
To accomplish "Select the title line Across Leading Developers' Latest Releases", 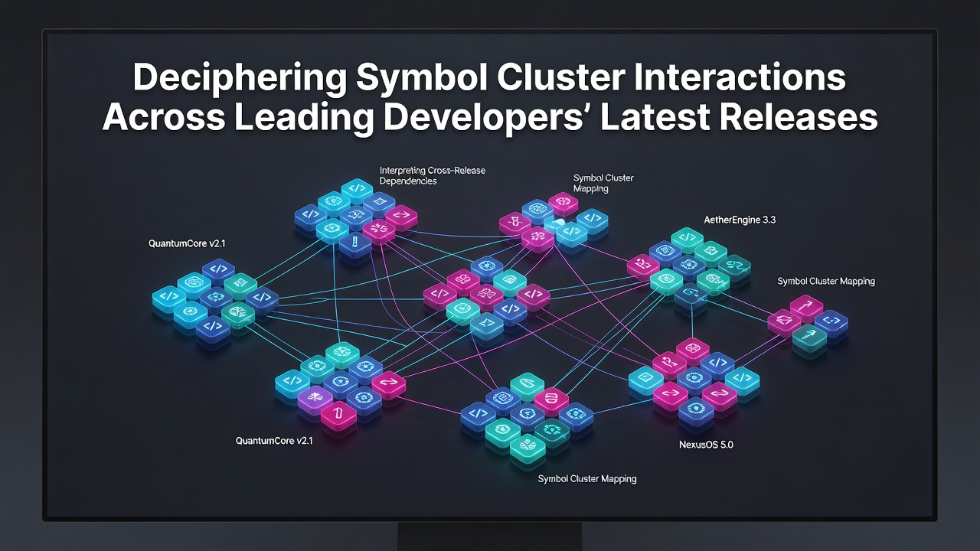I will [x=490, y=117].
